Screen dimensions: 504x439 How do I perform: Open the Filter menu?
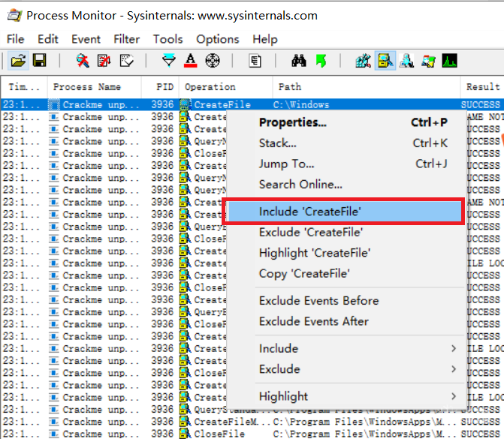click(127, 39)
